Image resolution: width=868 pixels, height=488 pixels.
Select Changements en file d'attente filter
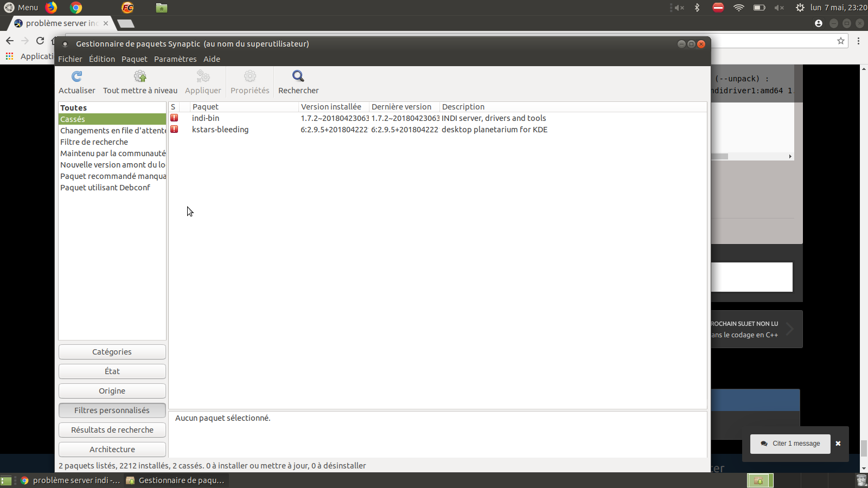pyautogui.click(x=112, y=131)
